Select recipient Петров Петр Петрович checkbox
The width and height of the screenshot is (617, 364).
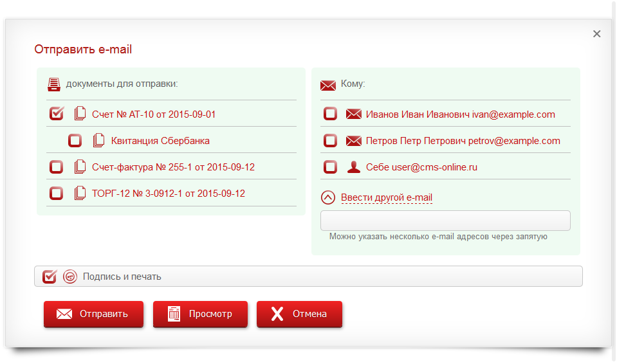330,140
